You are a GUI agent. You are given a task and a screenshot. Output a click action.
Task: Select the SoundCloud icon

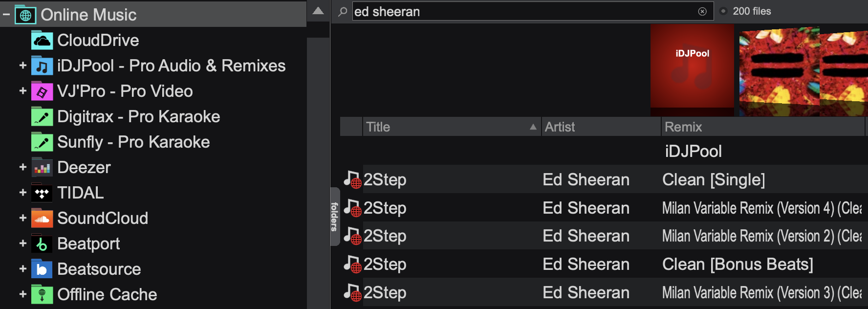pos(42,219)
